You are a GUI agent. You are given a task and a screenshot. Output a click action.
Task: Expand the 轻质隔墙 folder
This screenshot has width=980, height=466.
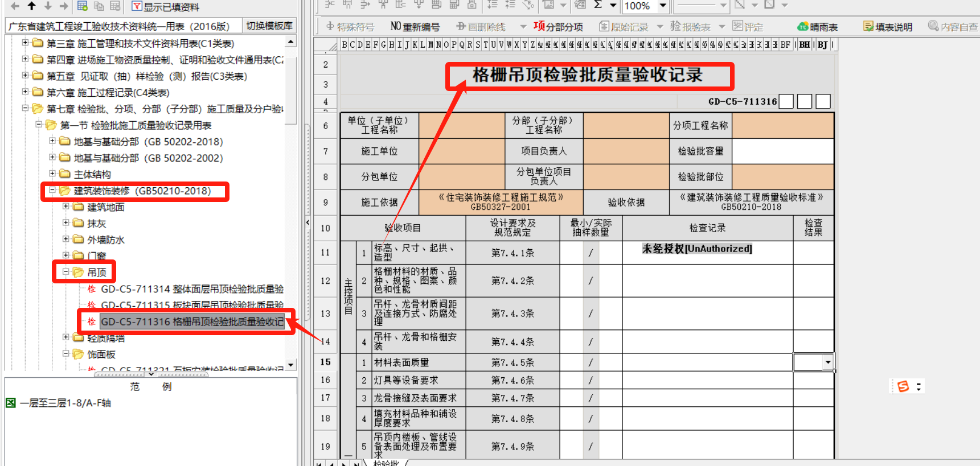tap(66, 337)
